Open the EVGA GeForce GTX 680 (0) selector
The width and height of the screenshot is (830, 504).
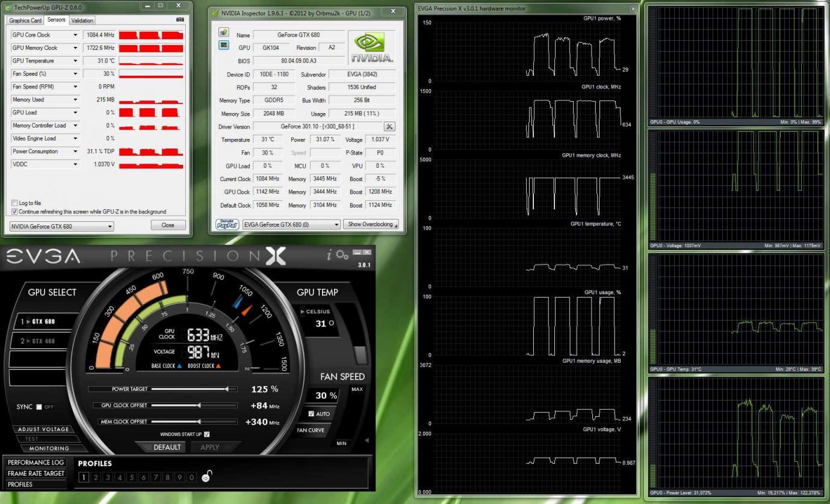click(291, 224)
